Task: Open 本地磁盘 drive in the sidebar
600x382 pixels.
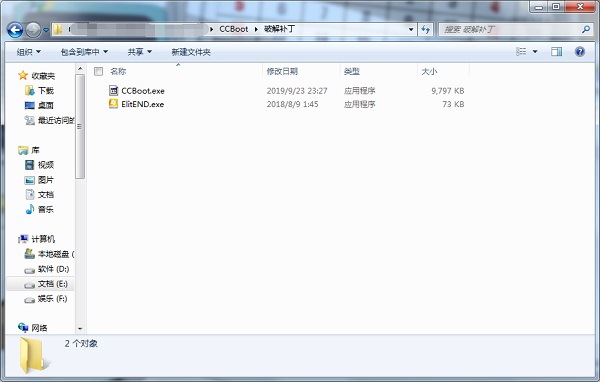Action: point(56,254)
